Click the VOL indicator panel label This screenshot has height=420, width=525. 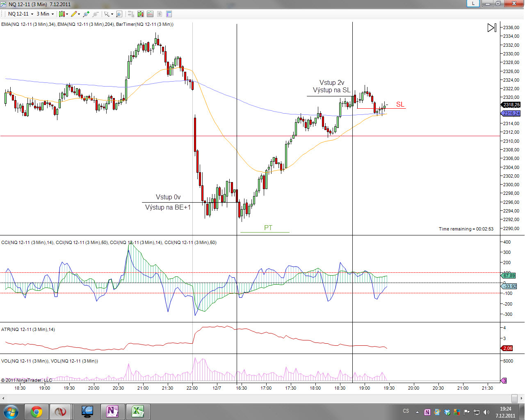pyautogui.click(x=50, y=361)
